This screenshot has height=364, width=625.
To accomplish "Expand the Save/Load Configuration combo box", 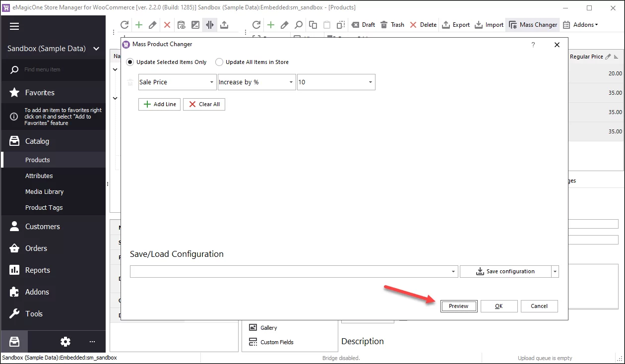I will coord(453,272).
